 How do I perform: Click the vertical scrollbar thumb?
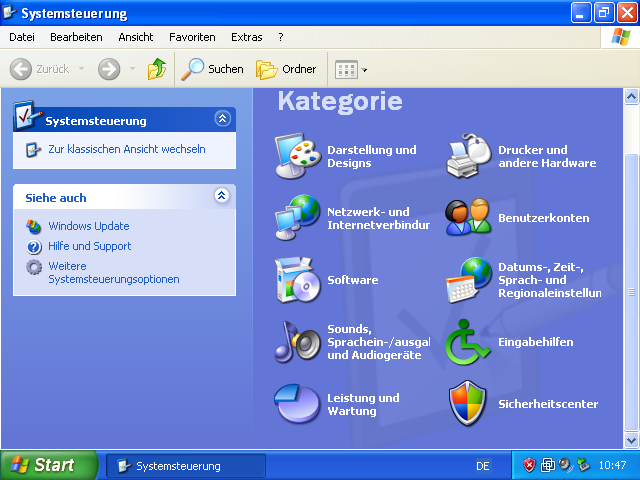[631, 292]
